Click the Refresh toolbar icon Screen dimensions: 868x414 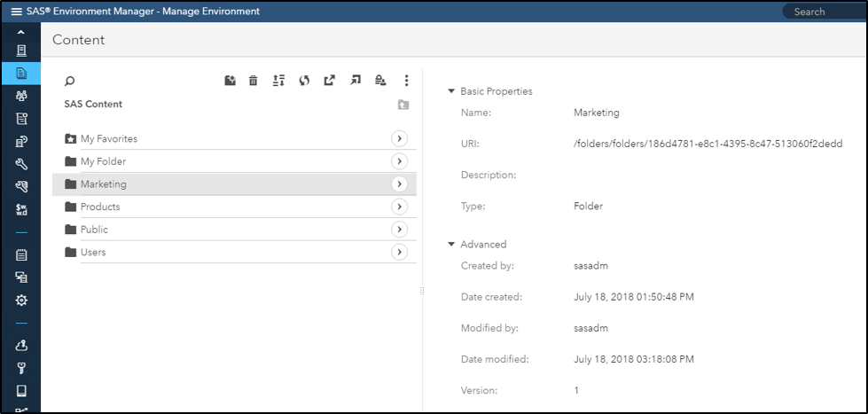(x=304, y=81)
